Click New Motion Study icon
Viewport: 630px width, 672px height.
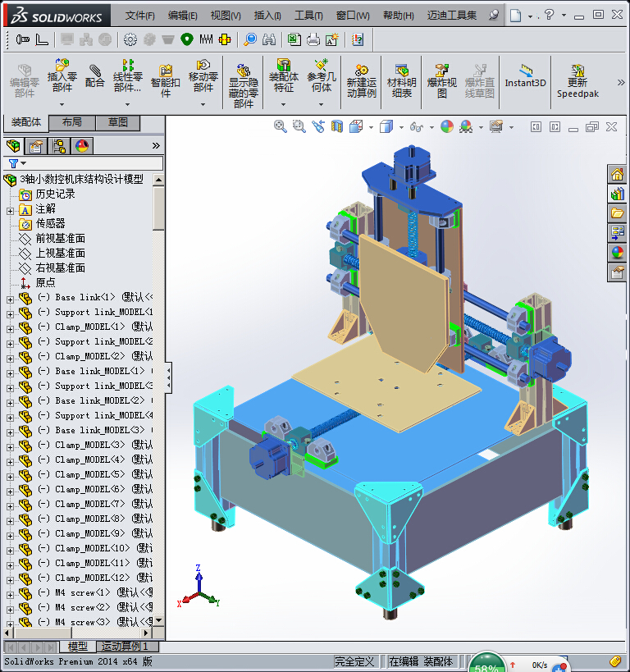coord(361,81)
